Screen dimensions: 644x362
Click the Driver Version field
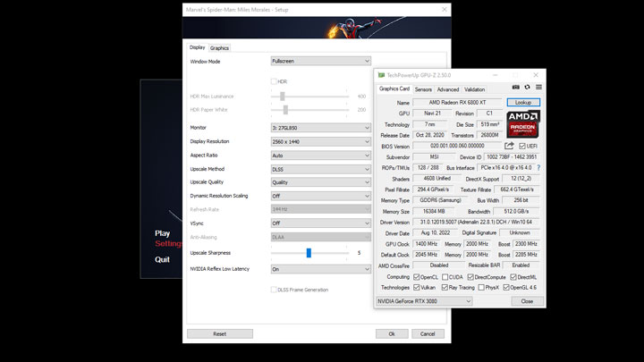476,222
